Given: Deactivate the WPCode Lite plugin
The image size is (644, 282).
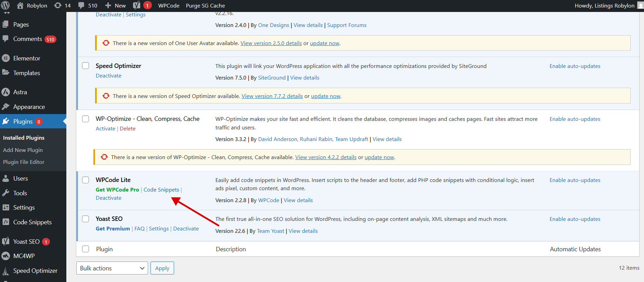Looking at the screenshot, I should click(x=108, y=198).
